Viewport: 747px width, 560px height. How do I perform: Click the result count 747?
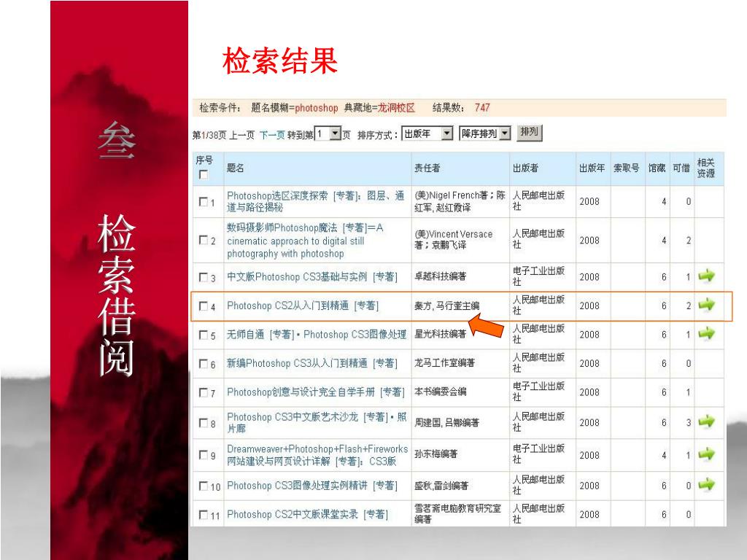482,108
